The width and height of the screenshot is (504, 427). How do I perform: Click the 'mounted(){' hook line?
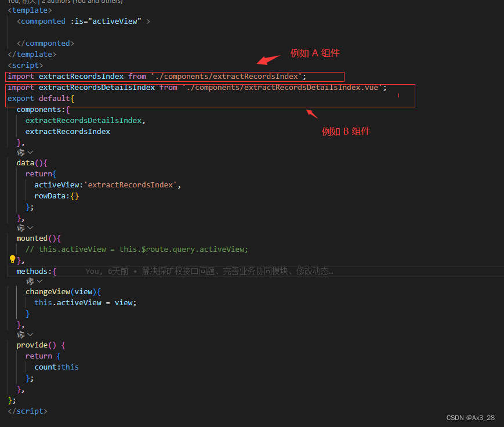tap(39, 238)
